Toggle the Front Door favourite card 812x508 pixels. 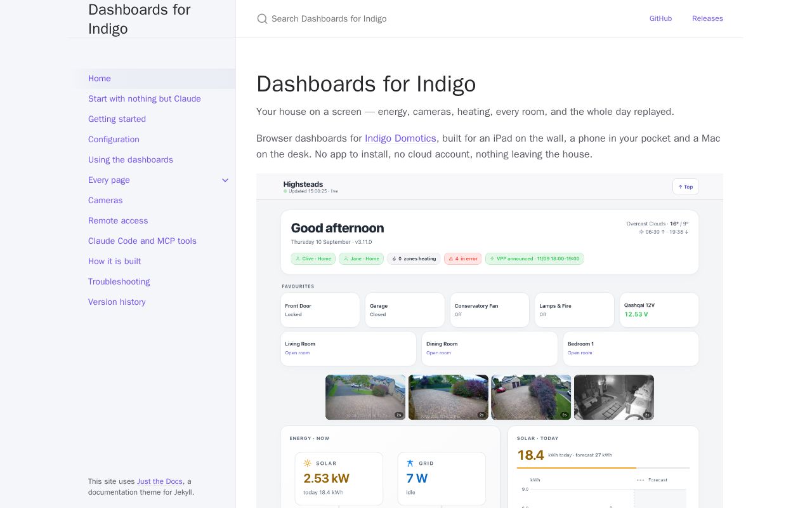tap(320, 310)
